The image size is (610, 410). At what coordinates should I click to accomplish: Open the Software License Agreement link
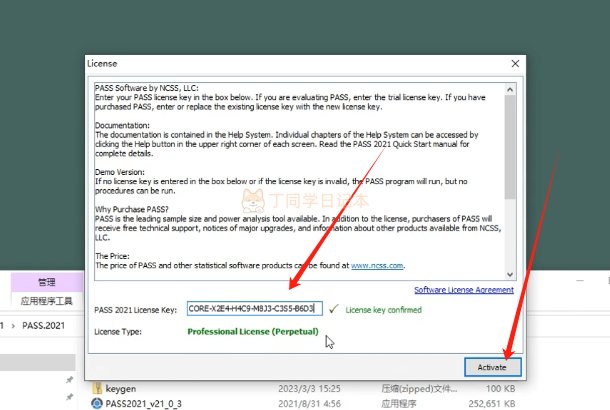coord(464,290)
